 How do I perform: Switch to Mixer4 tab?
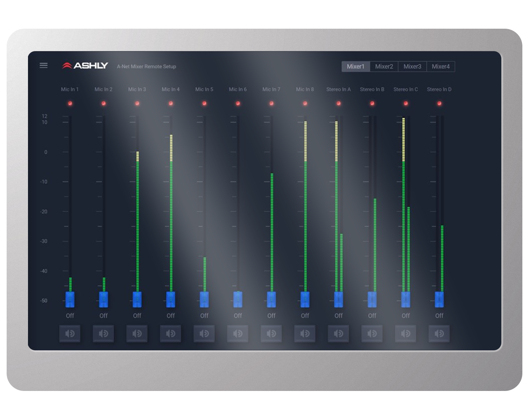[x=441, y=66]
